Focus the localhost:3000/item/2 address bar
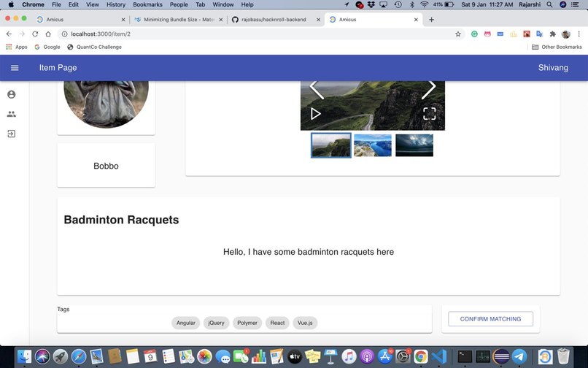Screen dimensions: 588x368 pyautogui.click(x=260, y=34)
